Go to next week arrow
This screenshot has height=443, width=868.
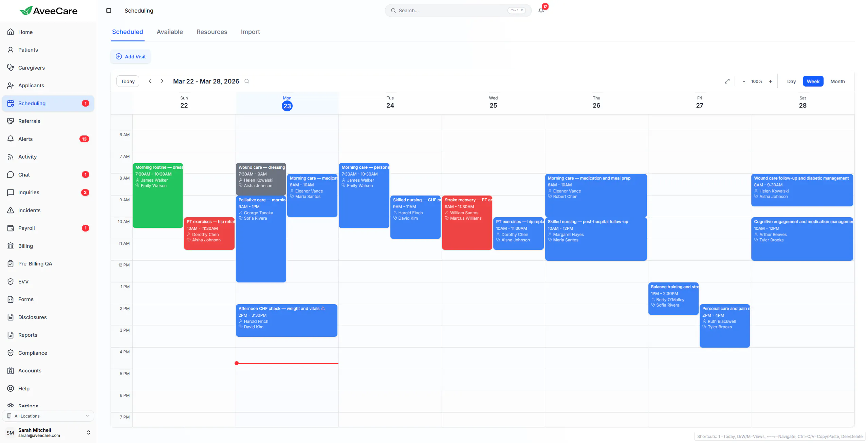[162, 81]
